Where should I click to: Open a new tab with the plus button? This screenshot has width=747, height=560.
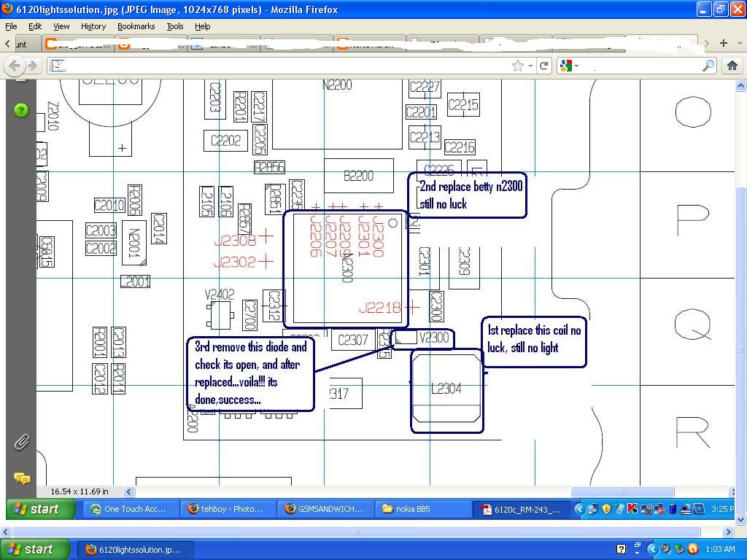[x=723, y=43]
